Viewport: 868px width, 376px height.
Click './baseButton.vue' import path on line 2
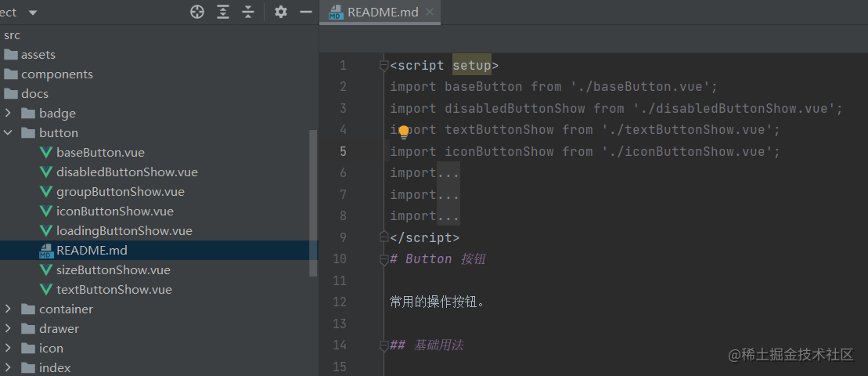point(641,87)
